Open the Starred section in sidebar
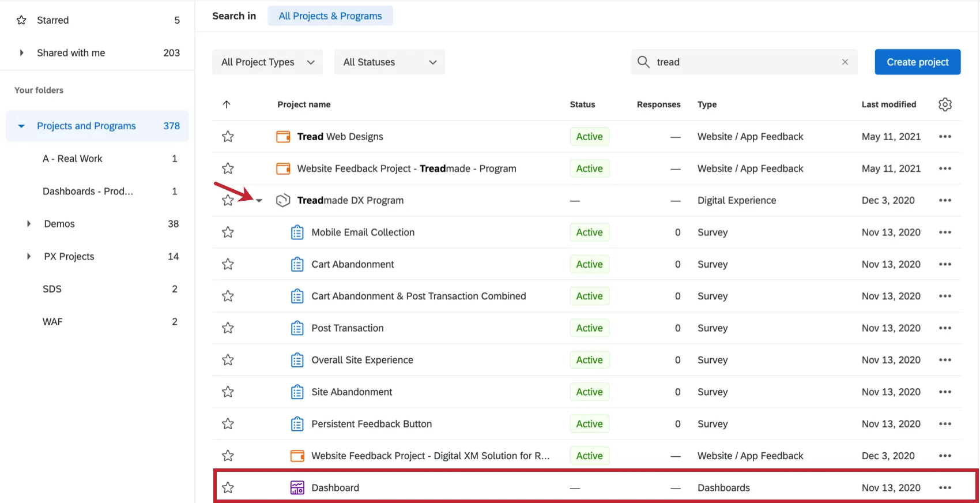Viewport: 980px width, 503px height. click(52, 20)
